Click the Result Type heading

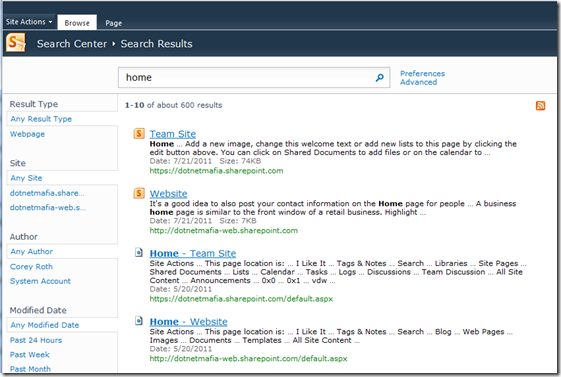pos(34,104)
